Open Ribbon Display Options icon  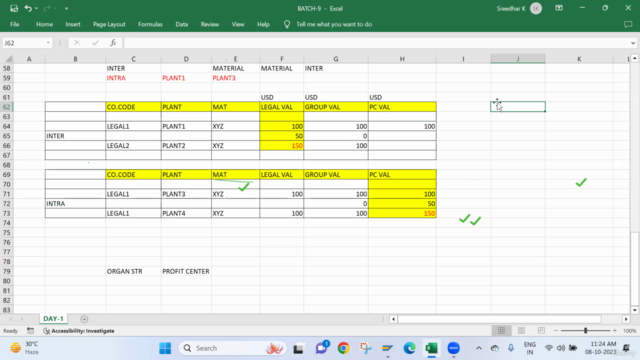click(x=559, y=8)
